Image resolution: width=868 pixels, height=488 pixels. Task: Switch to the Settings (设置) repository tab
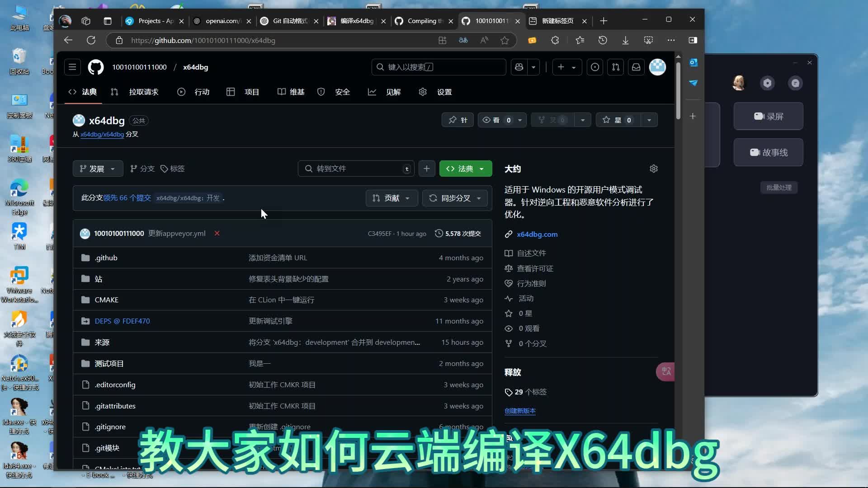(x=435, y=92)
